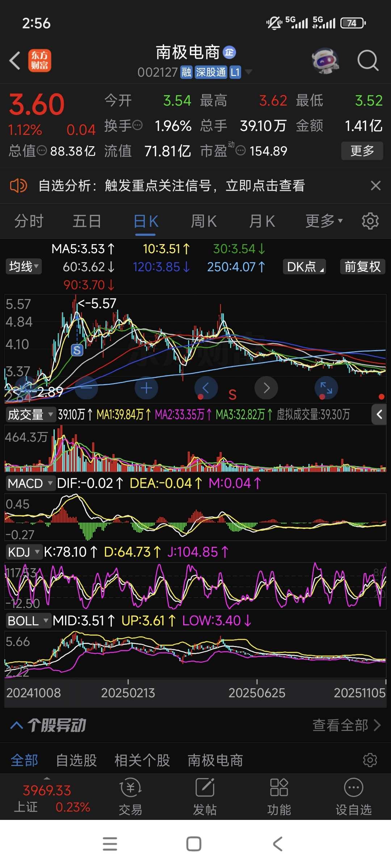Dismiss the 自选分析 banner

(x=376, y=186)
